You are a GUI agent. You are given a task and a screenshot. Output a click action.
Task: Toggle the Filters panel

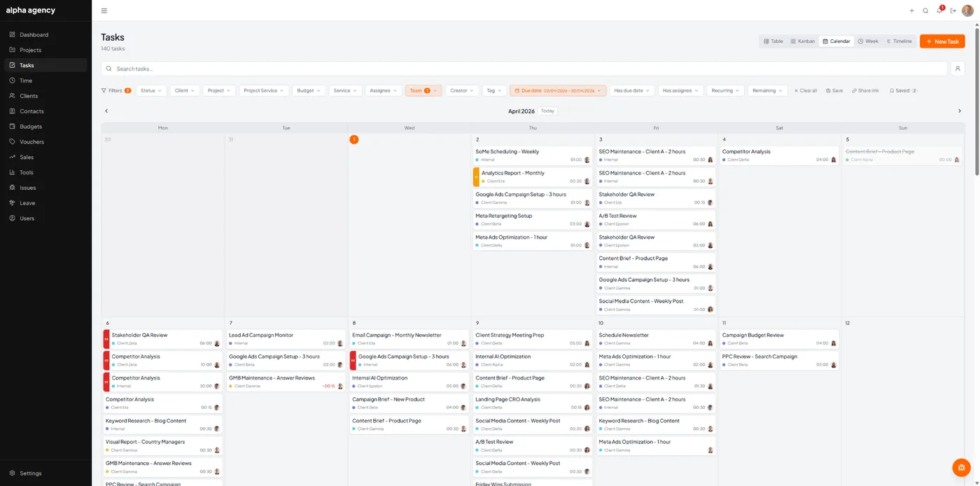(116, 90)
